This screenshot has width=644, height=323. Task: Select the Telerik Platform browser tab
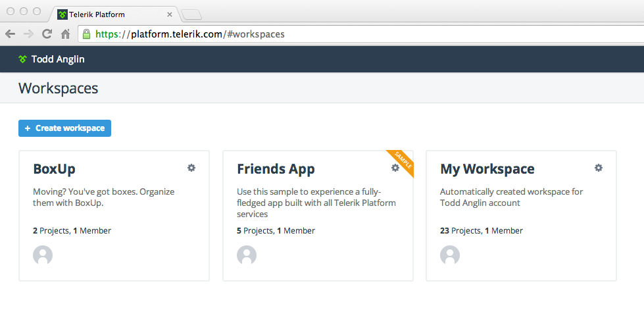(x=115, y=14)
